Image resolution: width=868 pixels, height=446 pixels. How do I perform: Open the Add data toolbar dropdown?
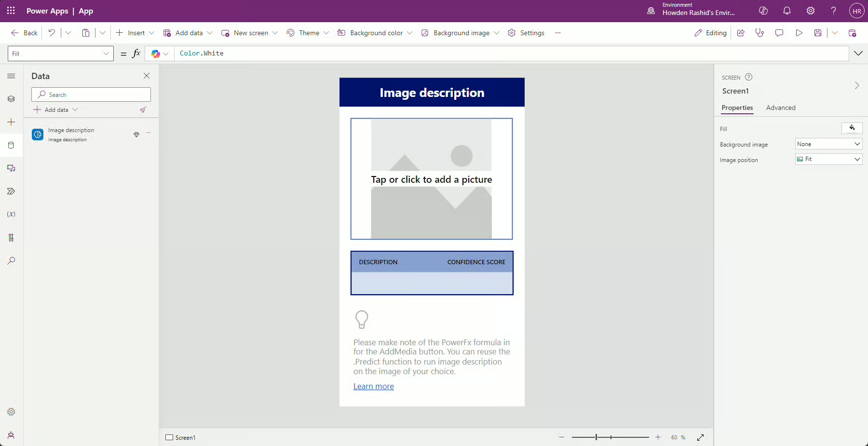[188, 33]
